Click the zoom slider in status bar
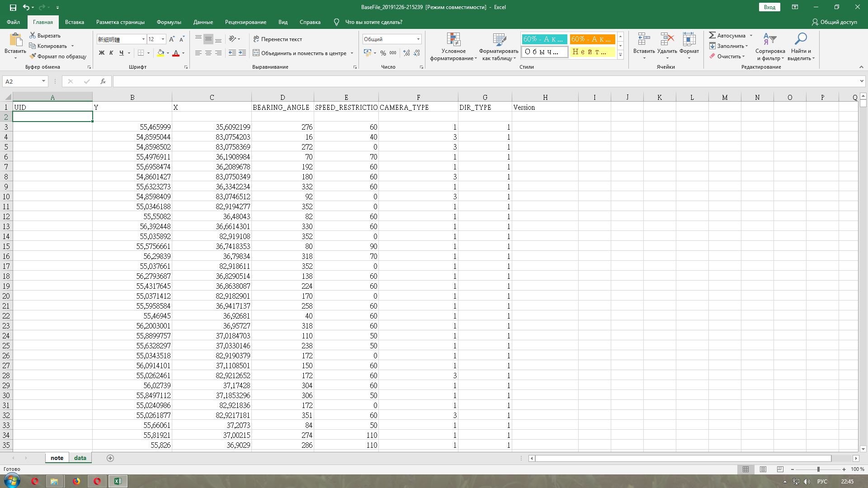The height and width of the screenshot is (488, 868). 818,469
